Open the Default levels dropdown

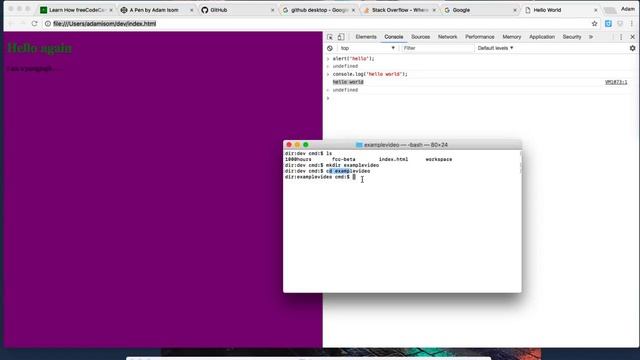click(495, 48)
